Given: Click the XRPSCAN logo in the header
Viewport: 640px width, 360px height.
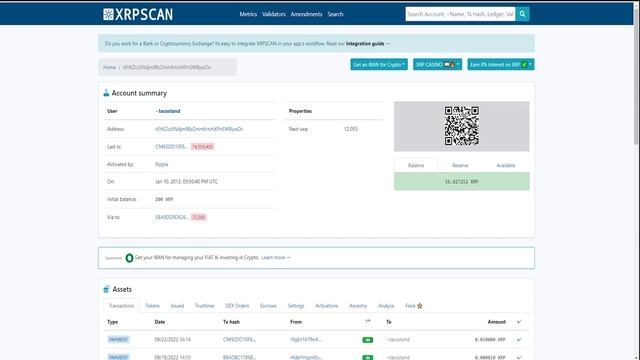Looking at the screenshot, I should tap(138, 14).
